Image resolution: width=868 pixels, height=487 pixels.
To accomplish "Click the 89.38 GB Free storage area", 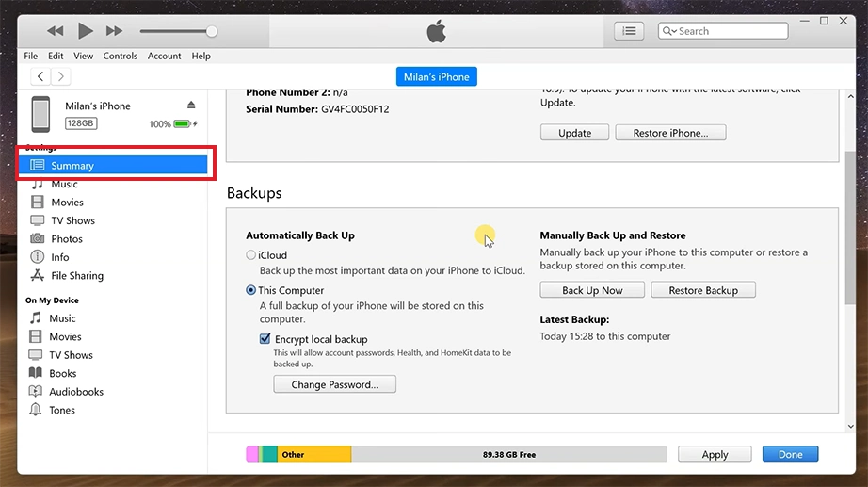I will (508, 454).
